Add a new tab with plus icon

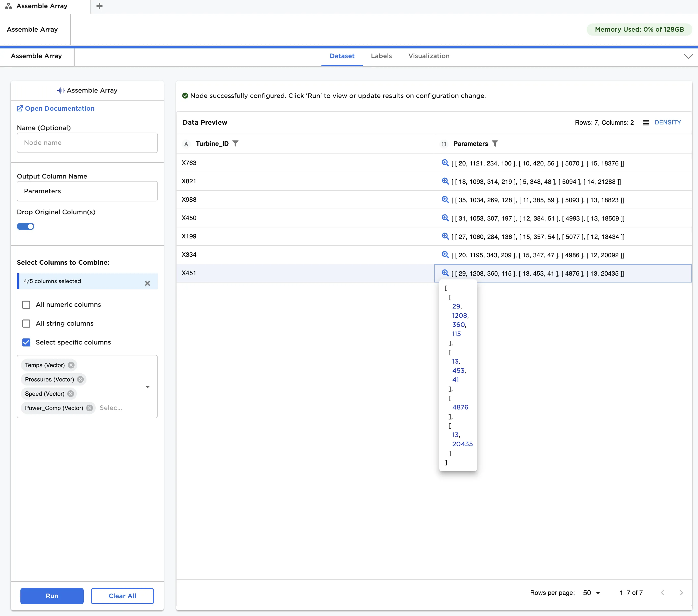point(99,6)
